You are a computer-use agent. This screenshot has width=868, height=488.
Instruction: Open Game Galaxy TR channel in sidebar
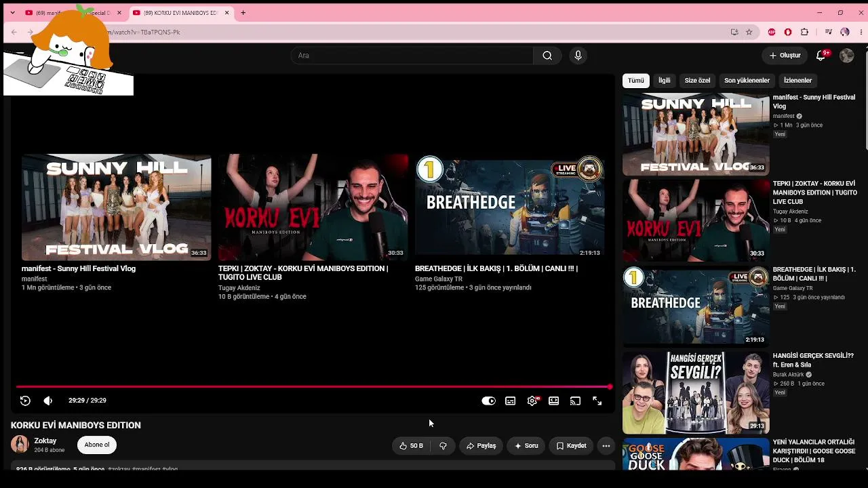pos(793,288)
